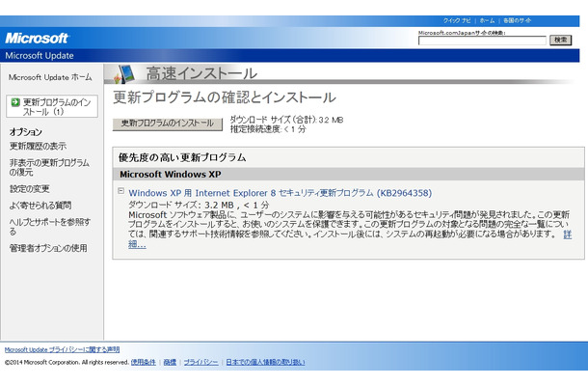The height and width of the screenshot is (386, 588).
Task: Open 日本での個人情報の取り扱い footer link
Action: pos(265,362)
